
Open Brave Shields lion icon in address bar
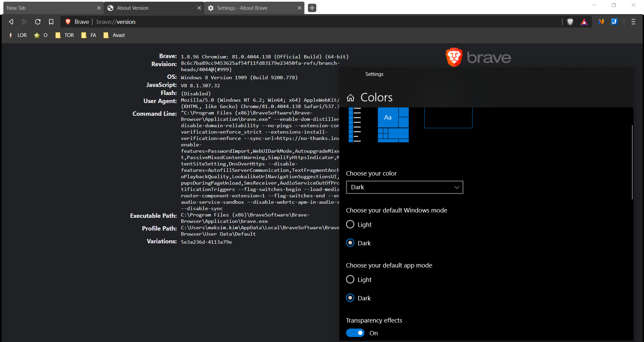pos(570,22)
